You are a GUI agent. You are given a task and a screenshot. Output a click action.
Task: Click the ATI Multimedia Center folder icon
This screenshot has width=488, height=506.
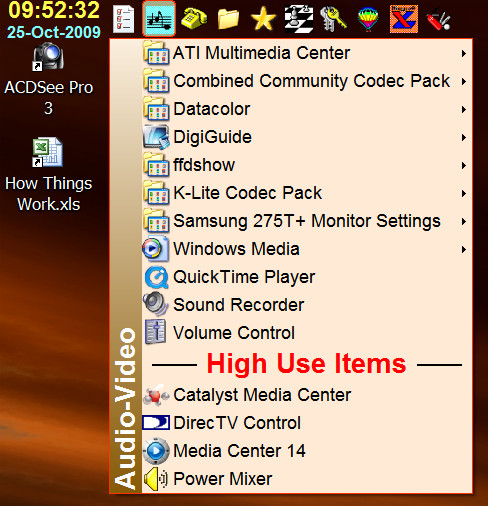click(x=155, y=53)
